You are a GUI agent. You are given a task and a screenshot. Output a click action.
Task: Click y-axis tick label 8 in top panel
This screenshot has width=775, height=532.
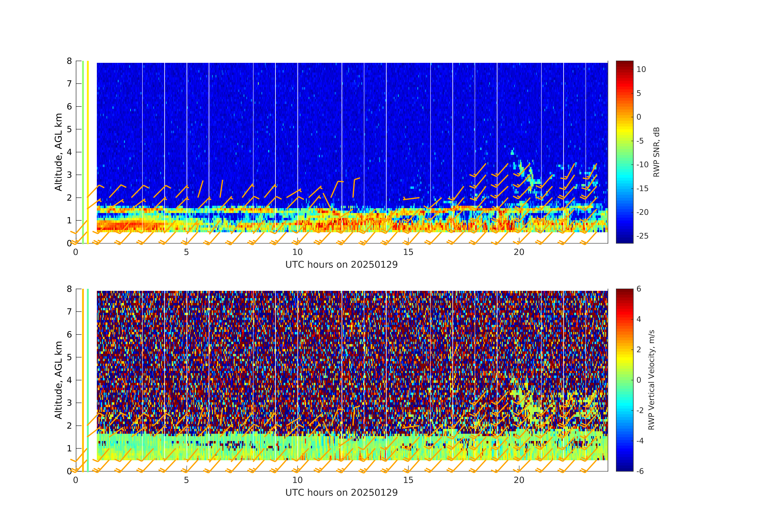tap(69, 61)
